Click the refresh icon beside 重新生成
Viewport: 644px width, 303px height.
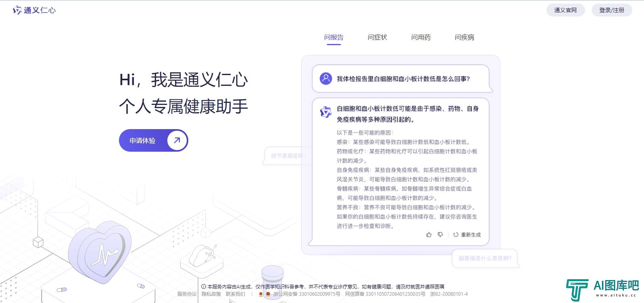point(456,234)
